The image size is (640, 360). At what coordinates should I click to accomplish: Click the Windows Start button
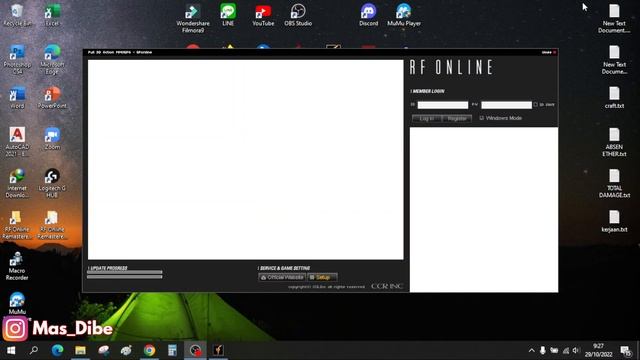tap(11, 350)
